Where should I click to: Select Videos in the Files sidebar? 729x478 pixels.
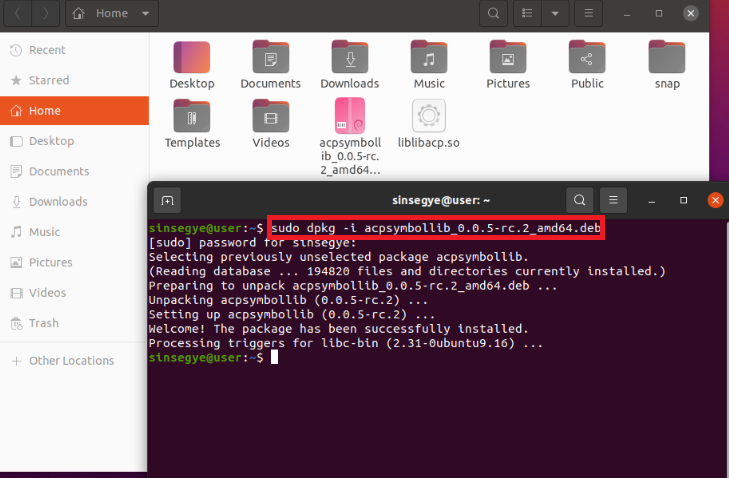74,292
